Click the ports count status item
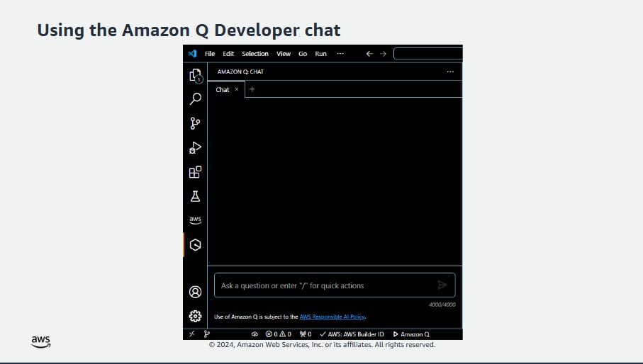This screenshot has width=643, height=364. coord(306,334)
